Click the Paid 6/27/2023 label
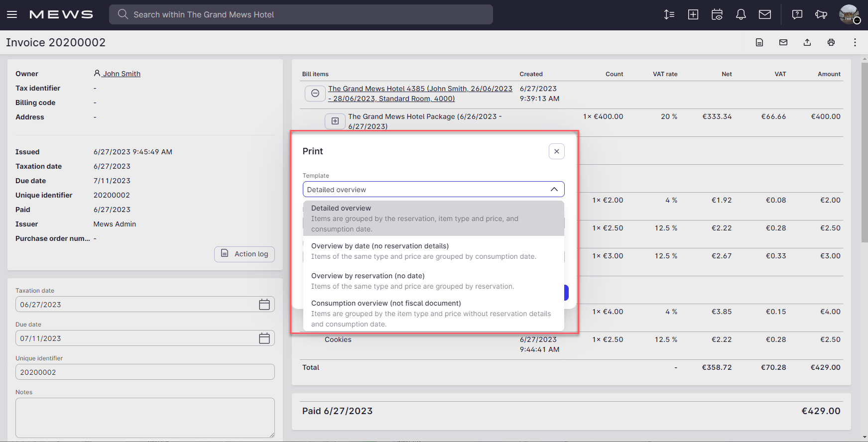 337,411
